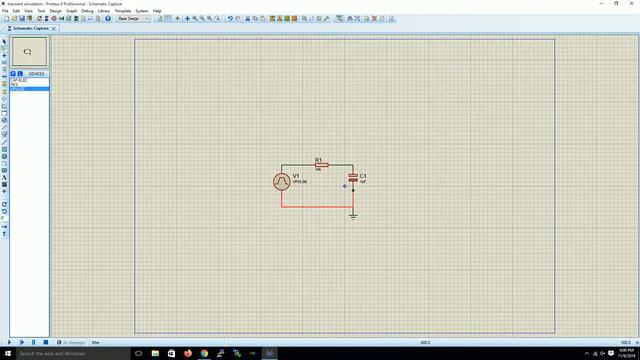Click the Copy to clipboard icon
640x360 pixels.
pos(255,19)
